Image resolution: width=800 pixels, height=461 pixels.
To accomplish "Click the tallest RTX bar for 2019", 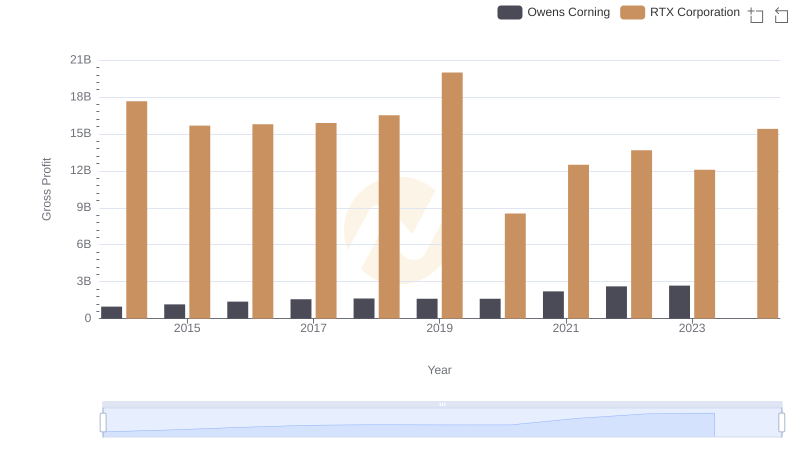I will (x=452, y=195).
